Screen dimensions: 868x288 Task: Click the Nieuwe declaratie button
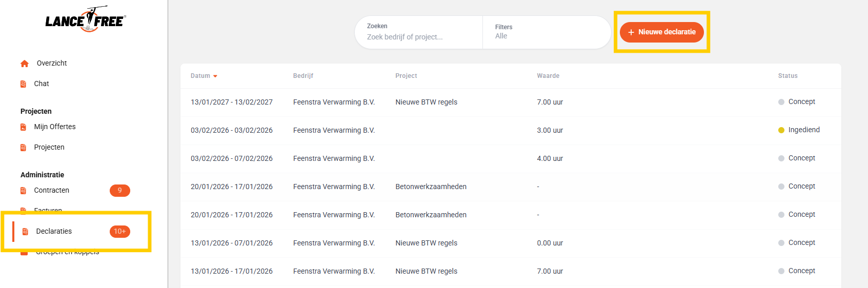pyautogui.click(x=661, y=32)
